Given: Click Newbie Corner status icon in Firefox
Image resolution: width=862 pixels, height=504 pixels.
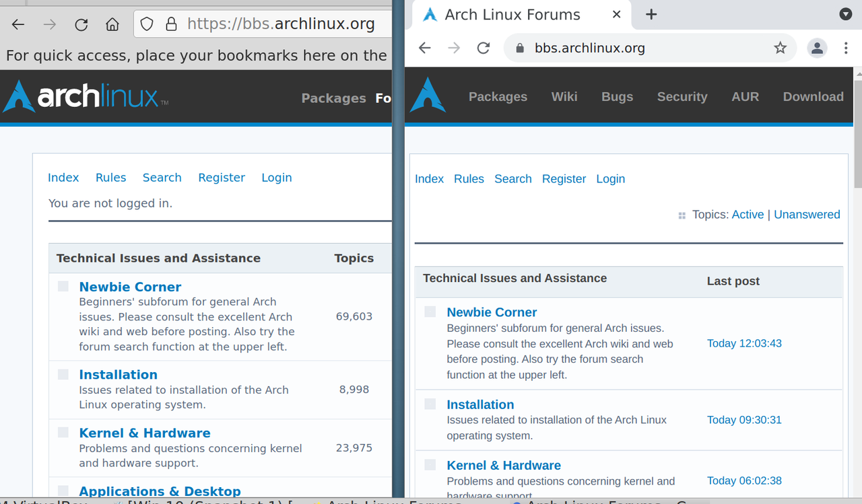Looking at the screenshot, I should click(63, 286).
